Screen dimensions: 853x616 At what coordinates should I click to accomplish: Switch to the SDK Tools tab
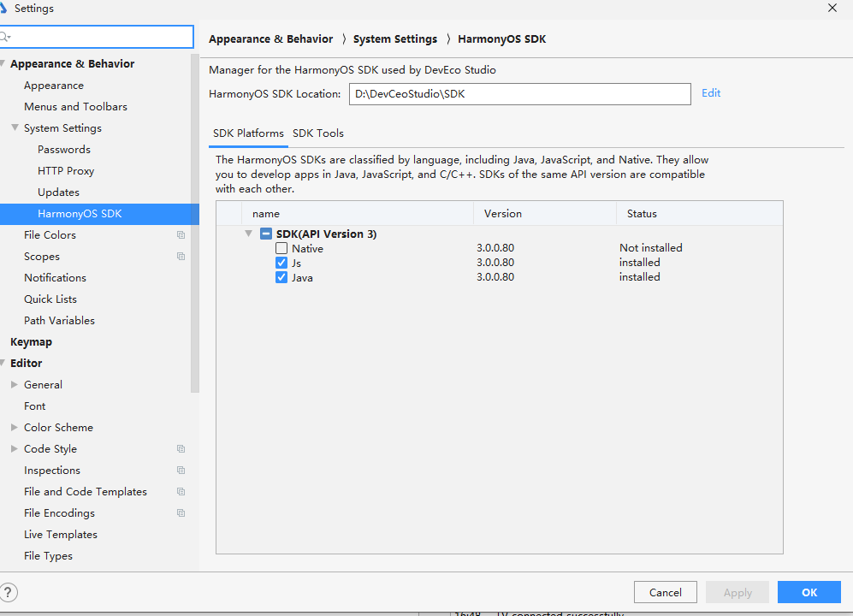[318, 133]
